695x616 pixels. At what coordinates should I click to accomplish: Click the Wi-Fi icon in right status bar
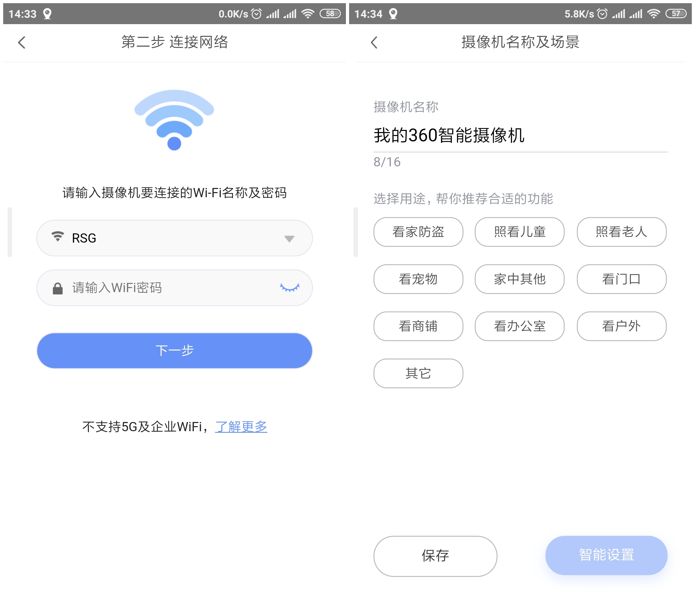pos(653,14)
